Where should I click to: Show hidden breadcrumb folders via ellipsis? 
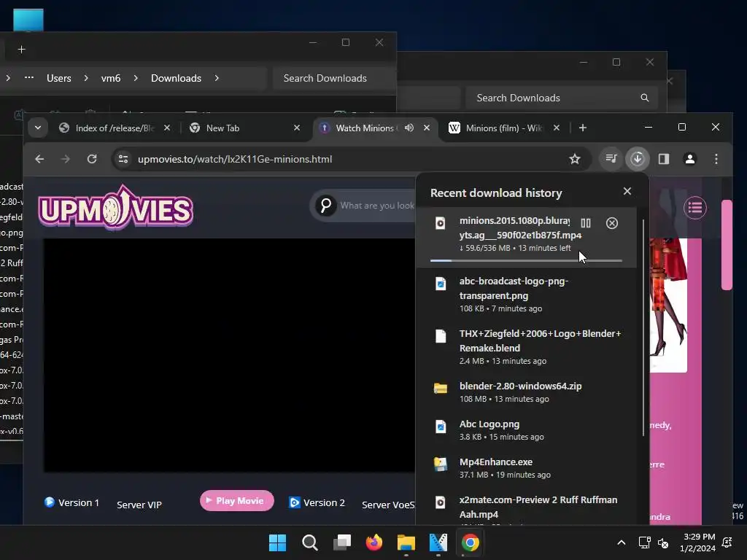(x=29, y=77)
